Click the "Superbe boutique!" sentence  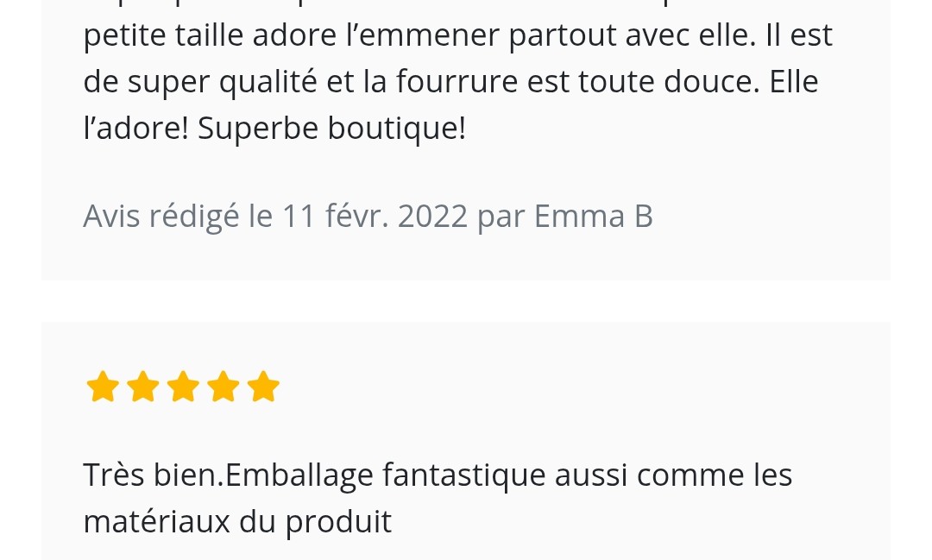point(331,128)
